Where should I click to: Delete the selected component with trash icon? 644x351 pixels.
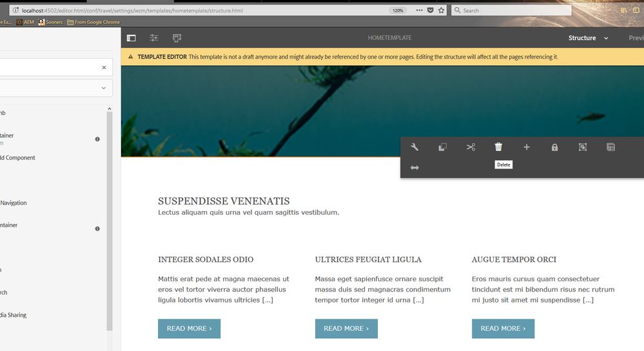coord(498,147)
